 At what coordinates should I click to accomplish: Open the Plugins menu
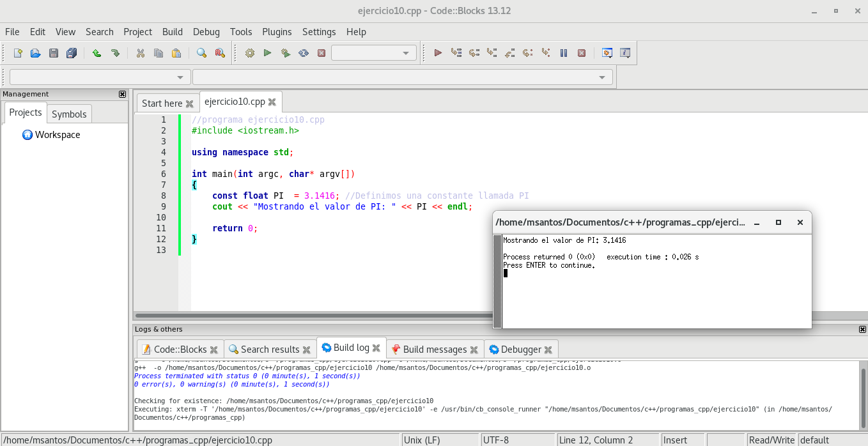(277, 31)
